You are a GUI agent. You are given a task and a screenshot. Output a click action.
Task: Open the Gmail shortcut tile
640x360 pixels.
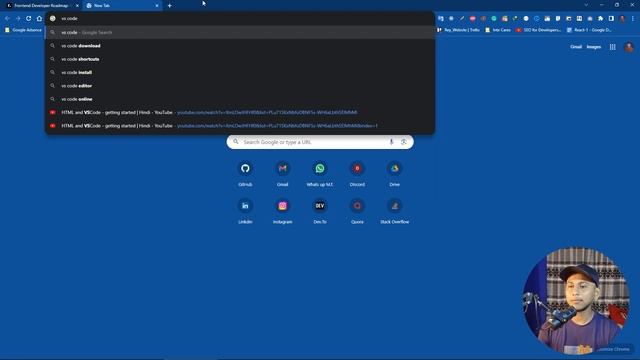[x=282, y=173]
